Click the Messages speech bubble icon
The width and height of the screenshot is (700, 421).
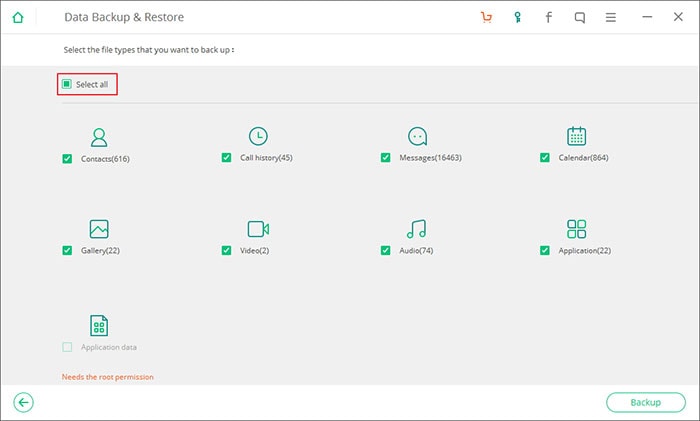click(x=417, y=136)
